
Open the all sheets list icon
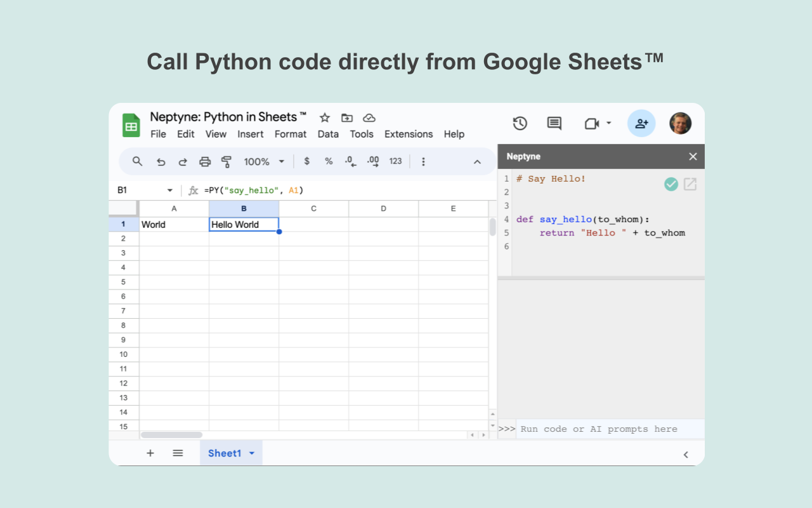(x=178, y=453)
